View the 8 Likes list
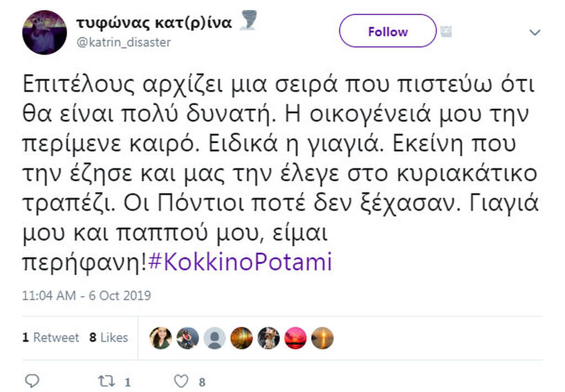The image size is (565, 392). (x=109, y=337)
